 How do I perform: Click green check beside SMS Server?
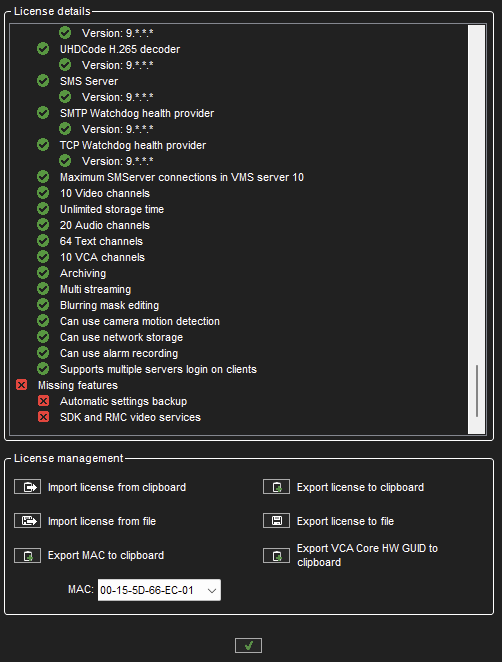point(43,81)
